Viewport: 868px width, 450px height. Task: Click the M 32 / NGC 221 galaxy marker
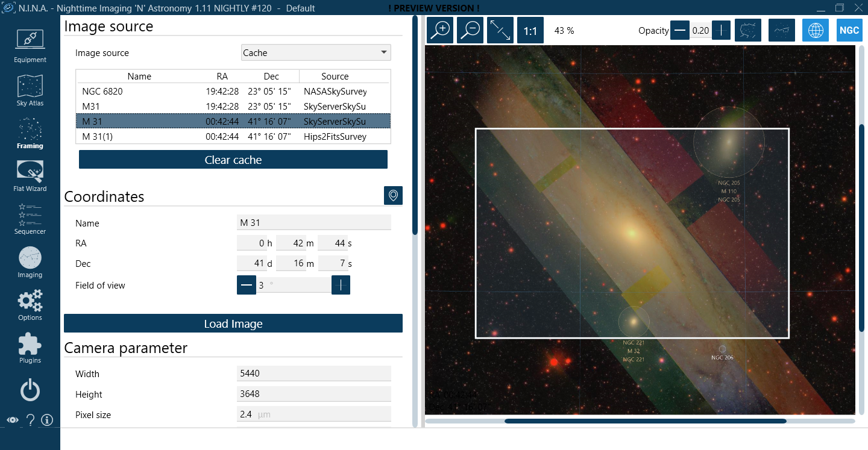click(x=634, y=321)
